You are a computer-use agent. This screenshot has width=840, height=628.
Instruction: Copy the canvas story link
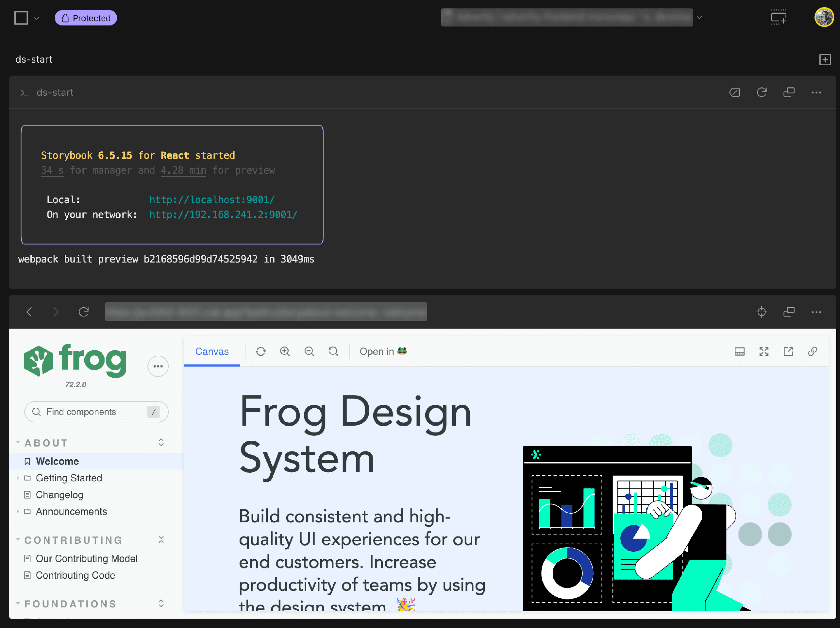point(813,351)
